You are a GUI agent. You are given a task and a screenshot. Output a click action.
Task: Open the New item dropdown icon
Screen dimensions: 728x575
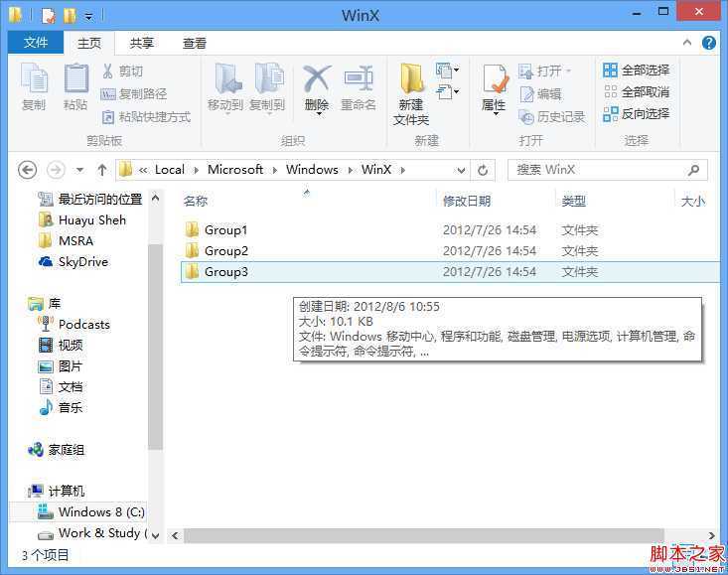(x=447, y=71)
